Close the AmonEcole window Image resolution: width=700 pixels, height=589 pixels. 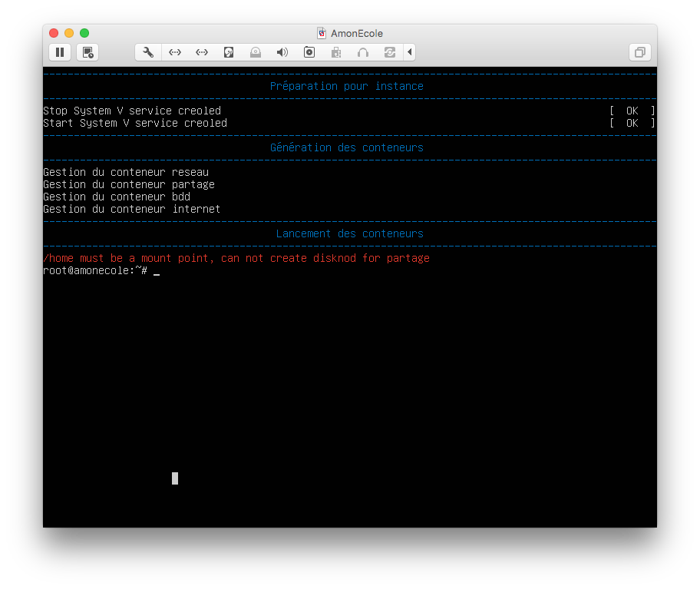point(54,33)
